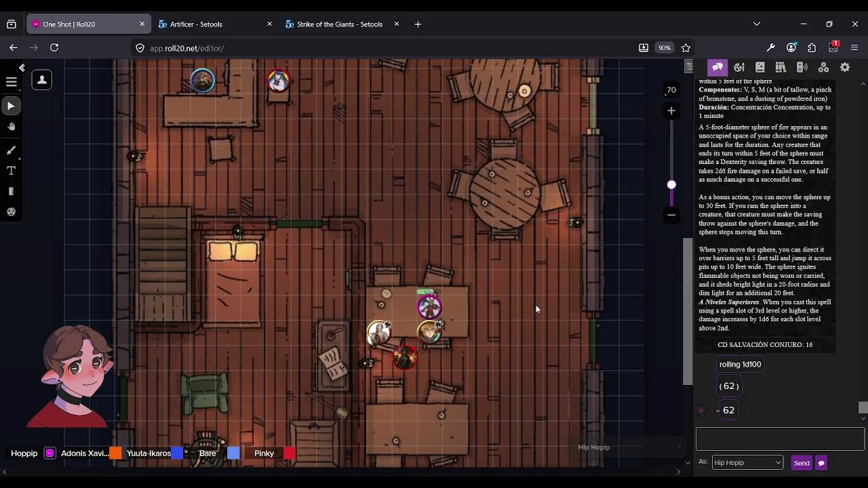Open the install-app icon in address bar
The image size is (868, 488).
tap(644, 47)
